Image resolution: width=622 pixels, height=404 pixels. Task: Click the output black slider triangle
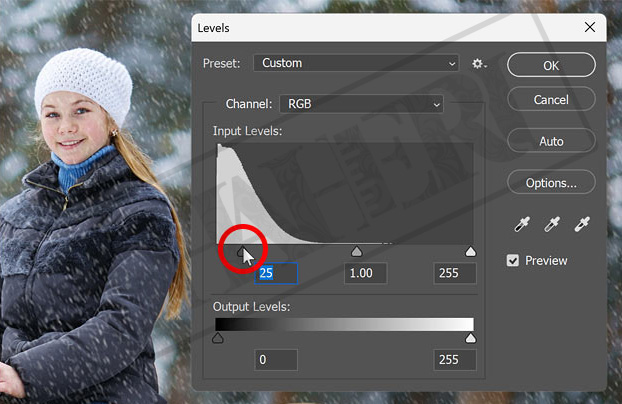tap(218, 339)
